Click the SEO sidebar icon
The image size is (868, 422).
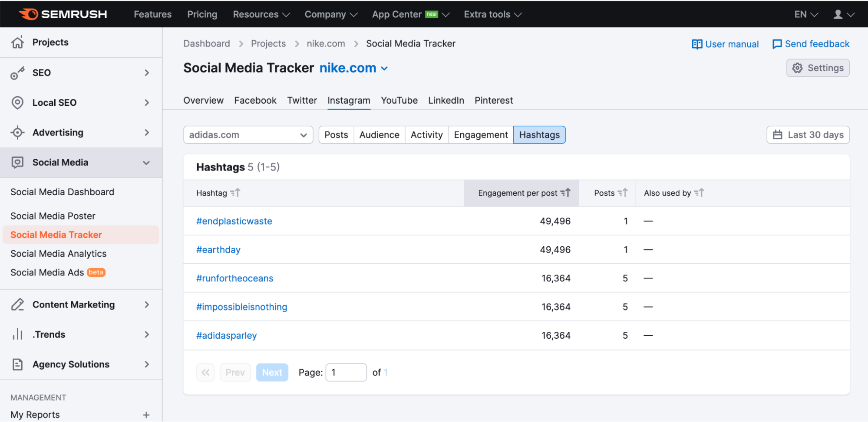(x=17, y=73)
